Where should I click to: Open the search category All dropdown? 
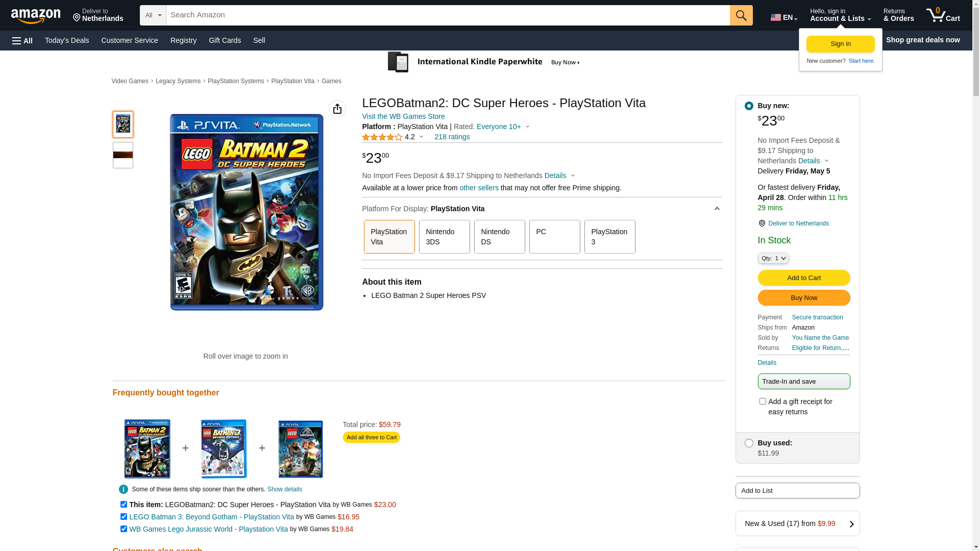[153, 15]
